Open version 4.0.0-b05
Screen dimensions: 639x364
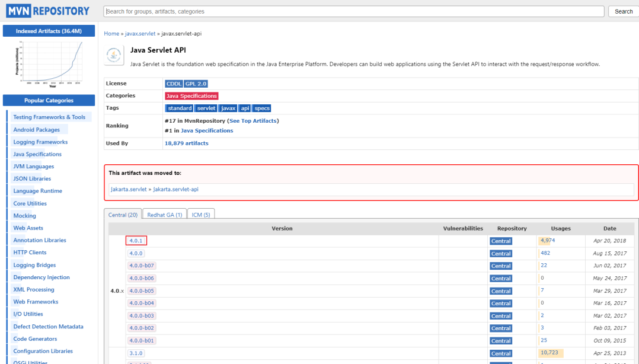pyautogui.click(x=142, y=290)
